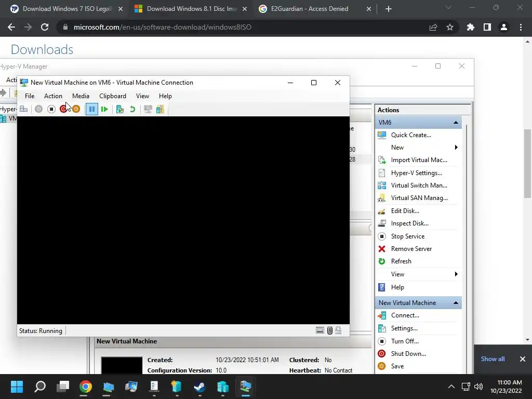
Task: Expand the View submenu in Actions pane
Action: pyautogui.click(x=456, y=274)
